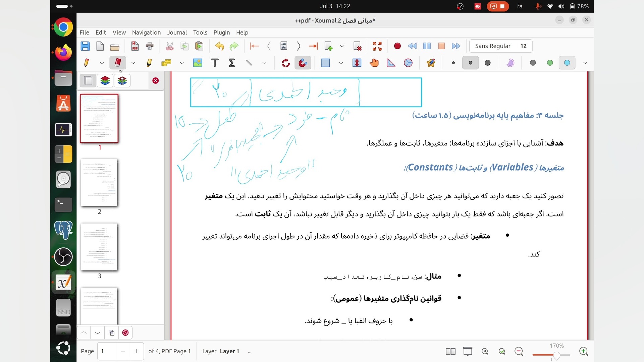Start audio recording with red button
The height and width of the screenshot is (362, 644).
pos(397,46)
